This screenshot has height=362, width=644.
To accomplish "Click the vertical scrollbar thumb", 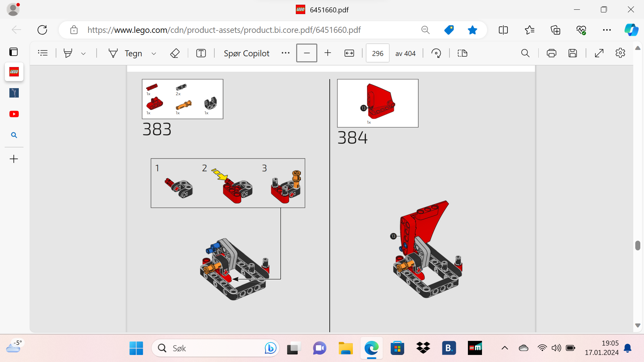I will pyautogui.click(x=638, y=245).
